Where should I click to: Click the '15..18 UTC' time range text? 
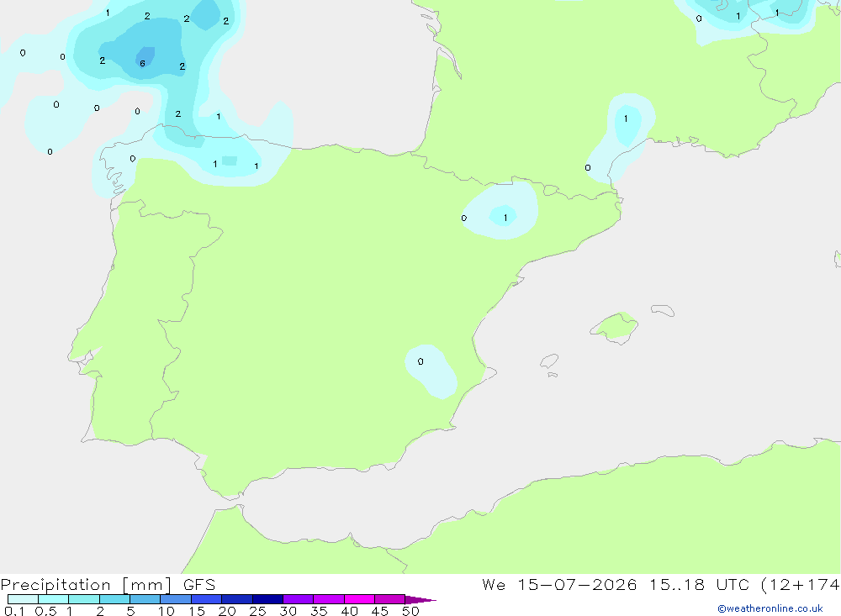[x=700, y=584]
